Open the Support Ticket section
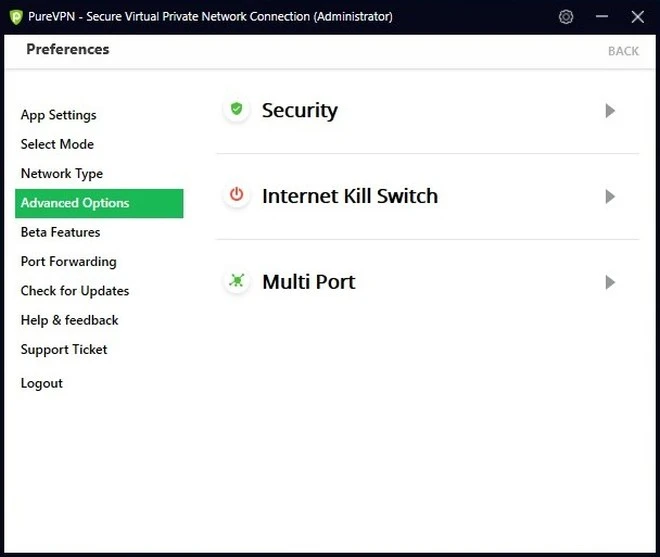 (x=64, y=349)
